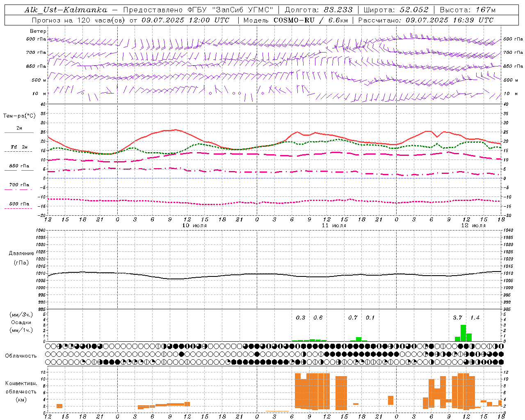The image size is (525, 420).
Task: Select the Давление pressure chart label
Action: coord(21,253)
